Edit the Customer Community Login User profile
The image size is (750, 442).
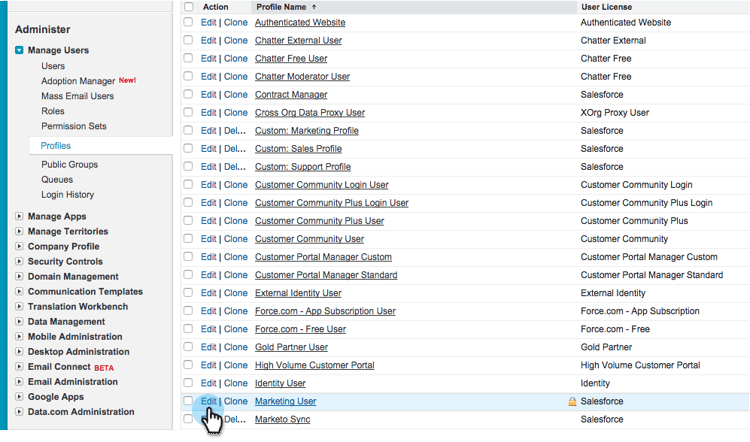point(209,185)
